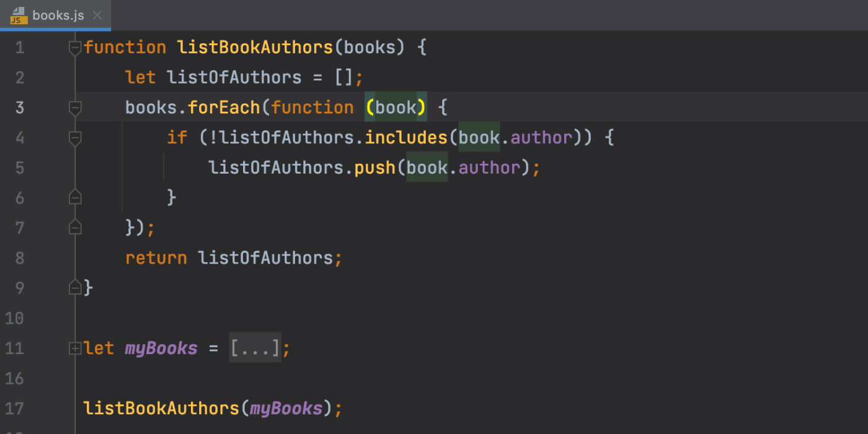
Task: Click the fold end marker on line 6
Action: pos(75,198)
